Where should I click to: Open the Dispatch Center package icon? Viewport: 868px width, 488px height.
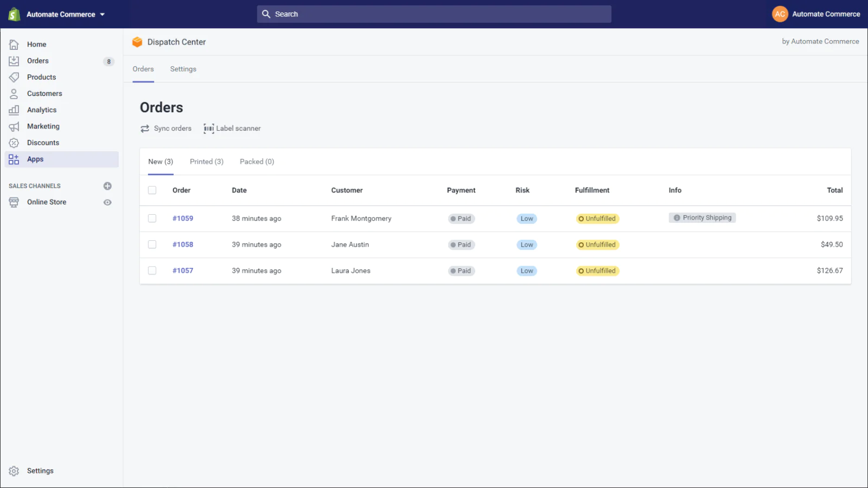pos(137,42)
